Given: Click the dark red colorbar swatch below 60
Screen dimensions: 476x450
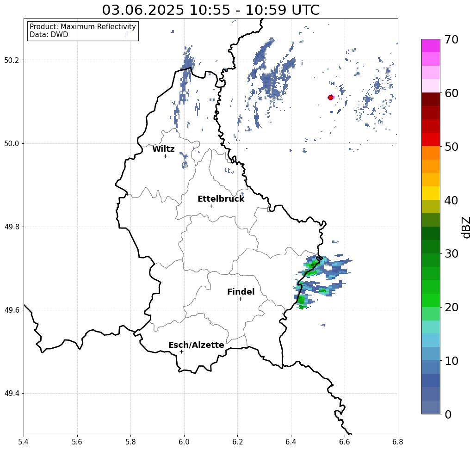Looking at the screenshot, I should point(431,99).
